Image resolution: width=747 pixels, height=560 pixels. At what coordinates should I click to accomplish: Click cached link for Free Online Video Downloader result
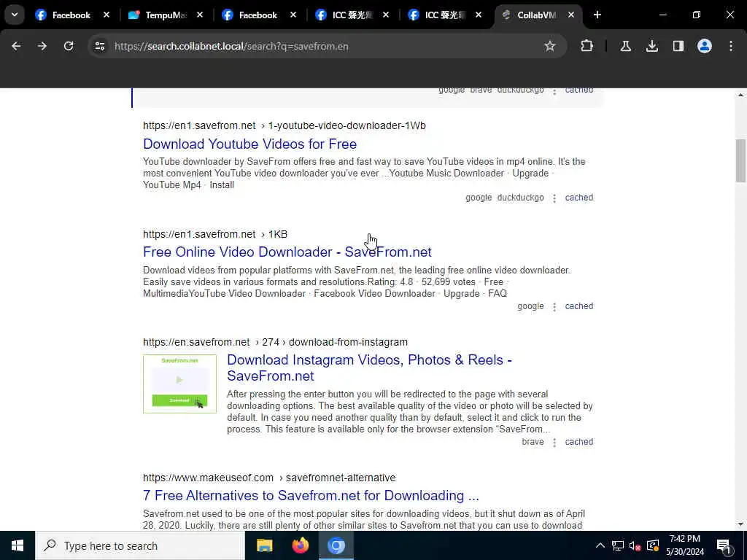pyautogui.click(x=578, y=306)
